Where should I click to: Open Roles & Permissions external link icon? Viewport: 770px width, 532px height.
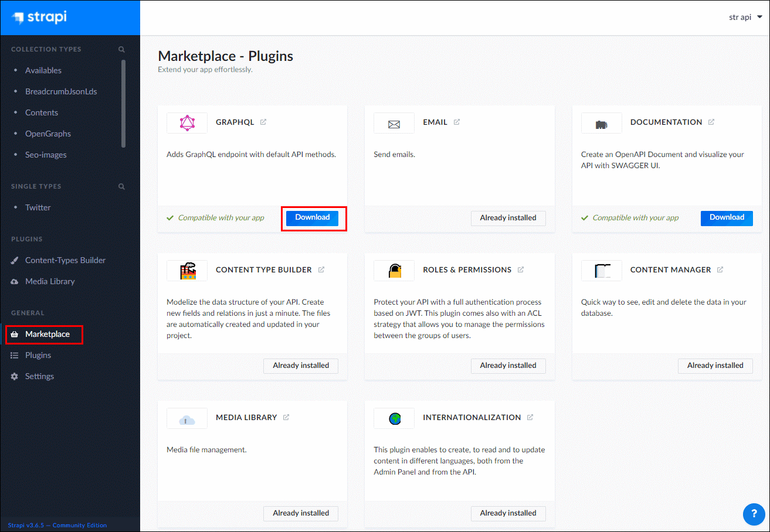tap(521, 270)
